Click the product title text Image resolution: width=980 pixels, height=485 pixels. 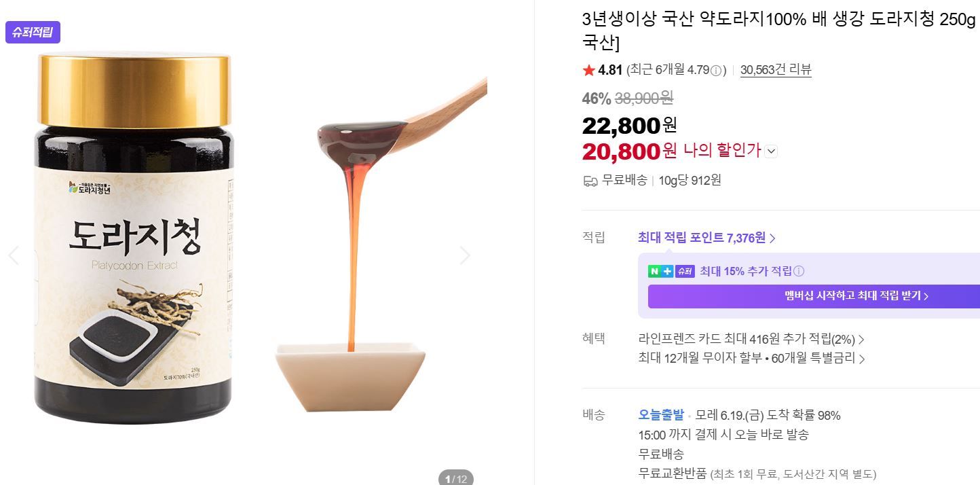click(779, 31)
